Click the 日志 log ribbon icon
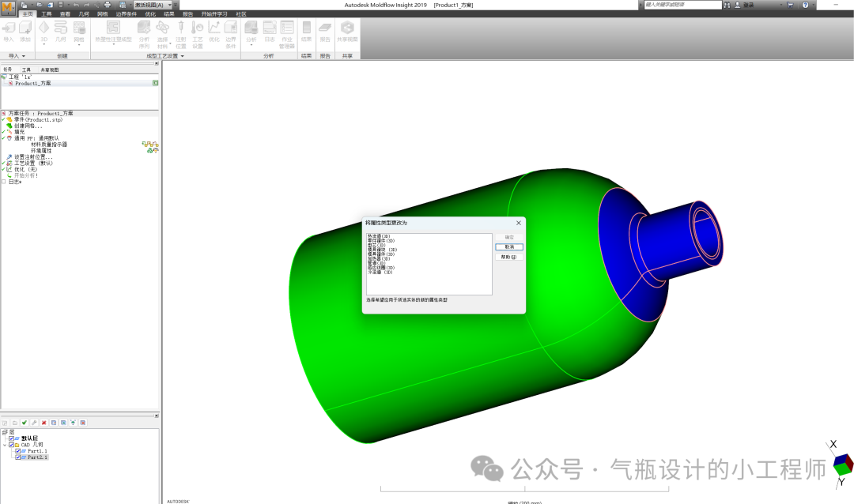 point(270,28)
